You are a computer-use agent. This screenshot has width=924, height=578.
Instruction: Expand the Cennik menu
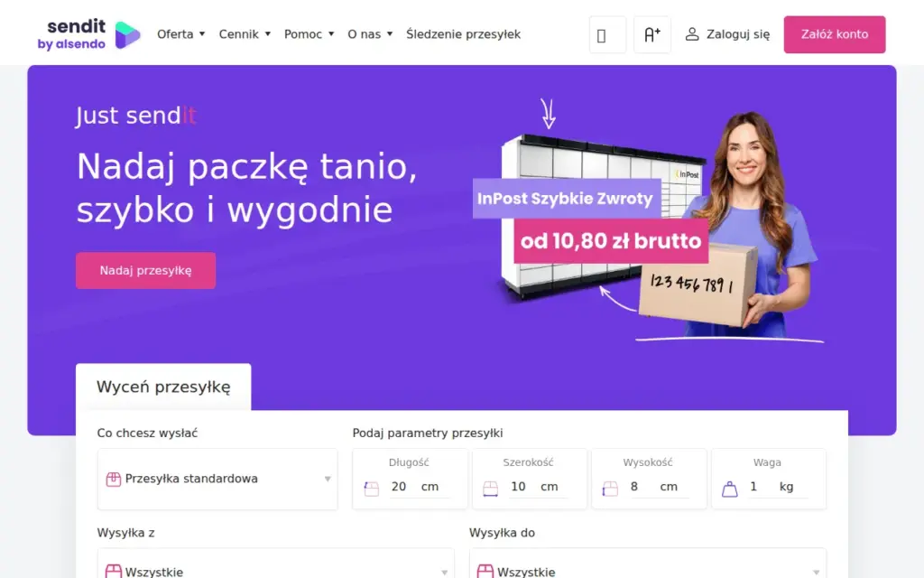tap(245, 34)
